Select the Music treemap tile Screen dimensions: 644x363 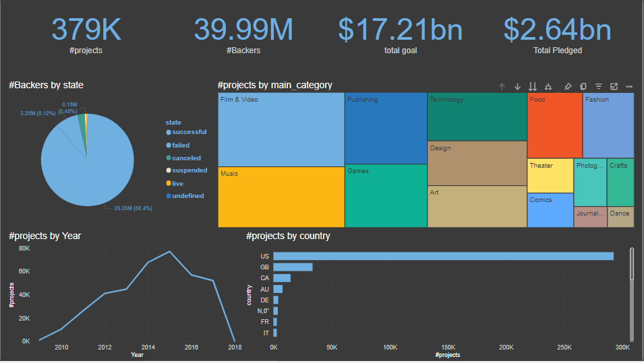pyautogui.click(x=281, y=197)
